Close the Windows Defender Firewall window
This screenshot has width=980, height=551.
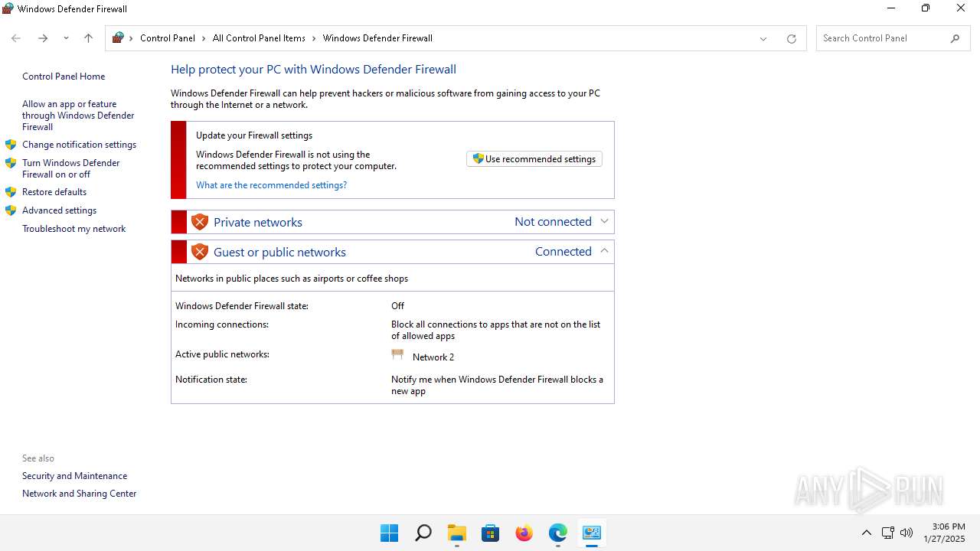(x=961, y=8)
